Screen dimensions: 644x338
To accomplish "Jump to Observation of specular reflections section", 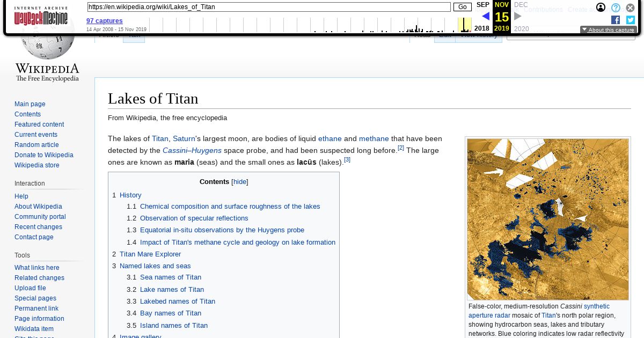I will pyautogui.click(x=194, y=218).
